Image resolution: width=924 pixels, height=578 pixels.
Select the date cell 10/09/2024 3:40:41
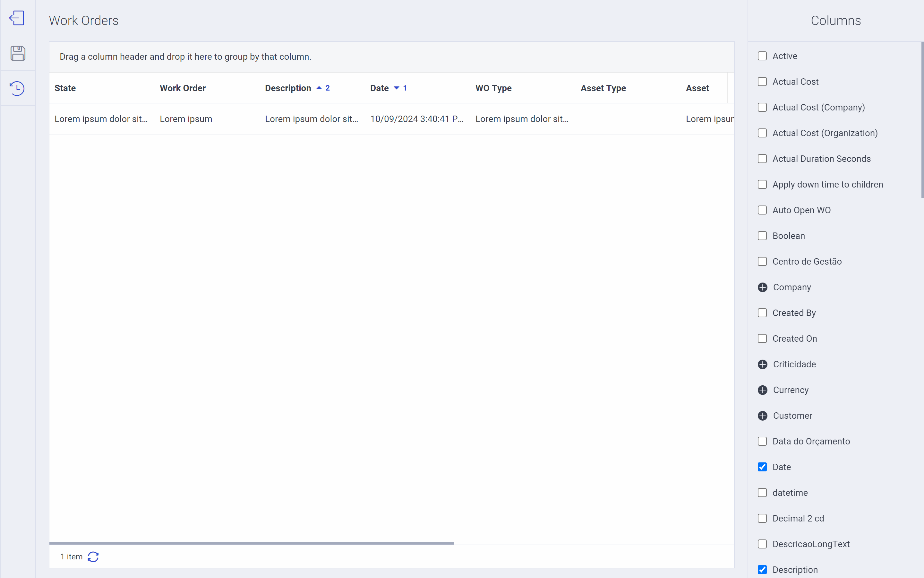tap(417, 119)
